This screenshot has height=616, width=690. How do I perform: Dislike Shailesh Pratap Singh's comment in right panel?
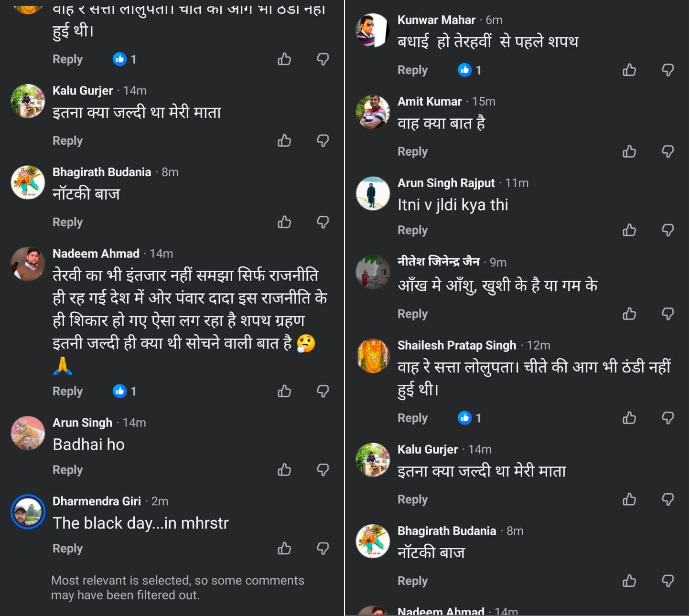668,418
